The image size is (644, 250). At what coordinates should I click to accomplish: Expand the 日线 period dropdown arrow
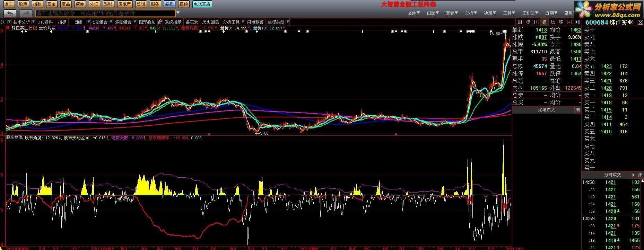point(88,22)
